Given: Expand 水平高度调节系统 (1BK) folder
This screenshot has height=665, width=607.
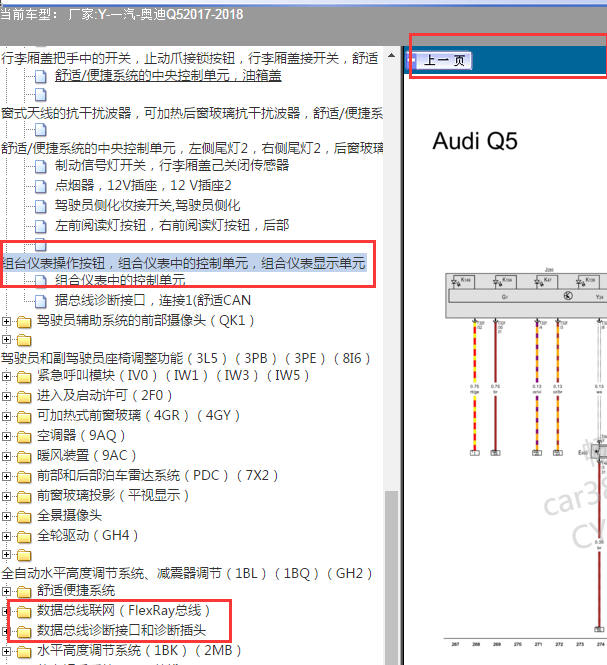Looking at the screenshot, I should point(6,651).
